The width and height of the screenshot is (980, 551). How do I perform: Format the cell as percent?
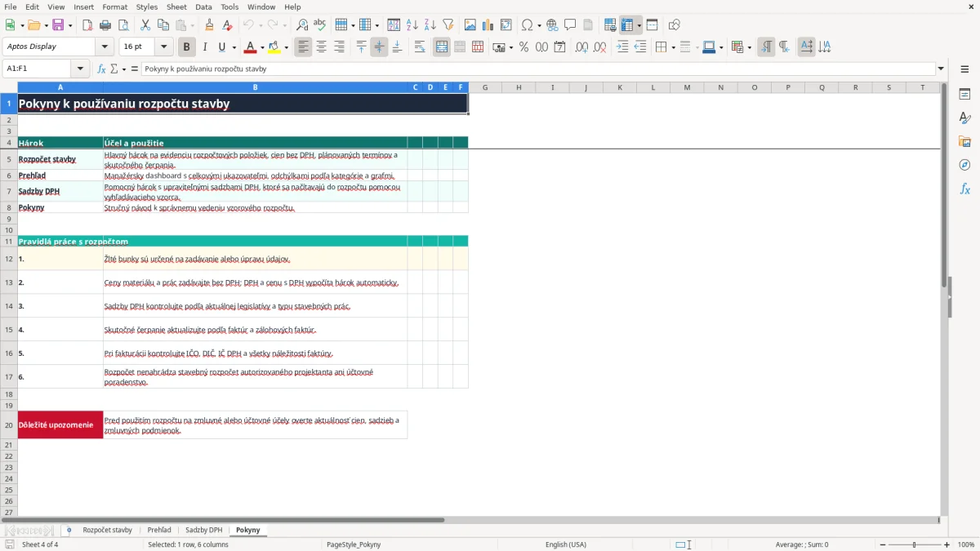523,47
